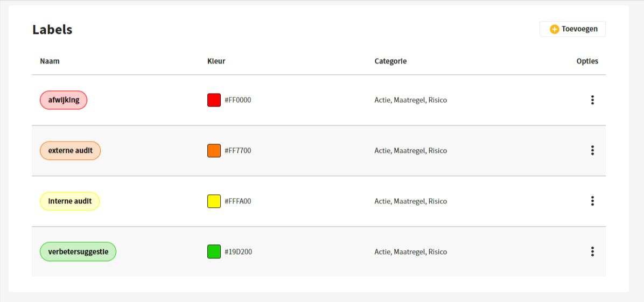Click the #FFFA00 hex code text

click(x=238, y=201)
